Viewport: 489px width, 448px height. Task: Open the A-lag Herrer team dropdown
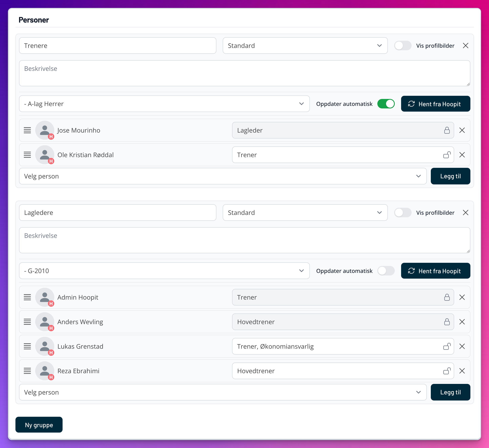164,104
